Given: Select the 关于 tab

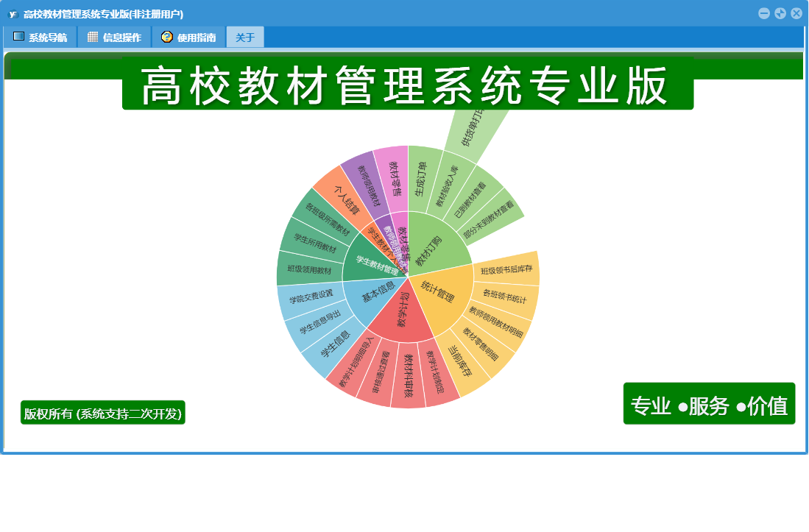Looking at the screenshot, I should 245,37.
